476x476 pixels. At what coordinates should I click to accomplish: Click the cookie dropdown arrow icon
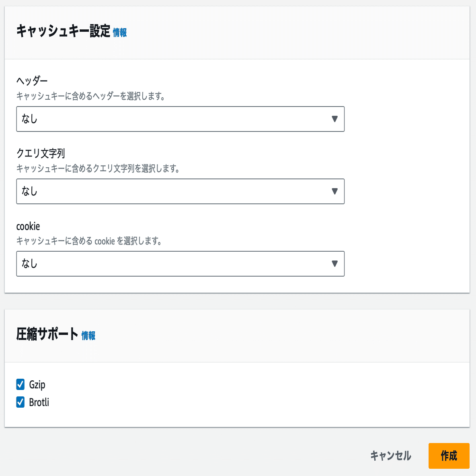tap(335, 264)
